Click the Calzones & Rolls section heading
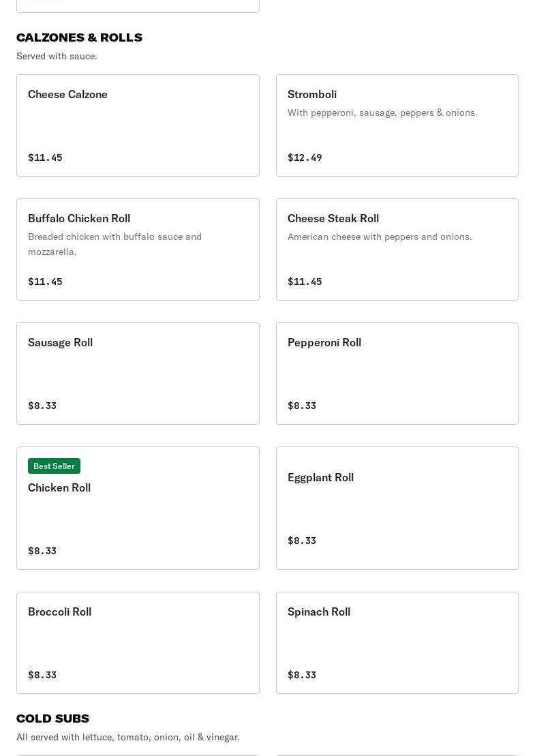The height and width of the screenshot is (756, 535). [79, 37]
